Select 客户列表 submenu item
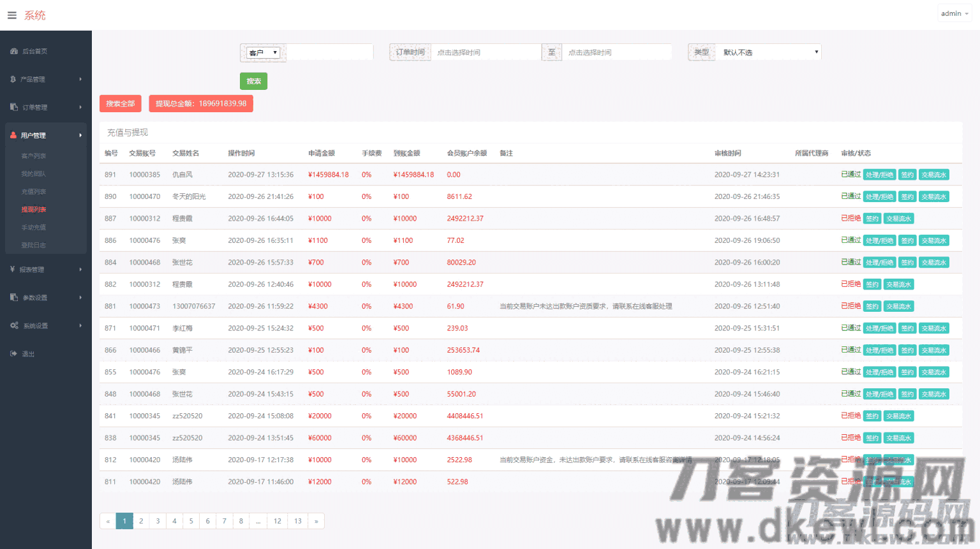 (34, 156)
